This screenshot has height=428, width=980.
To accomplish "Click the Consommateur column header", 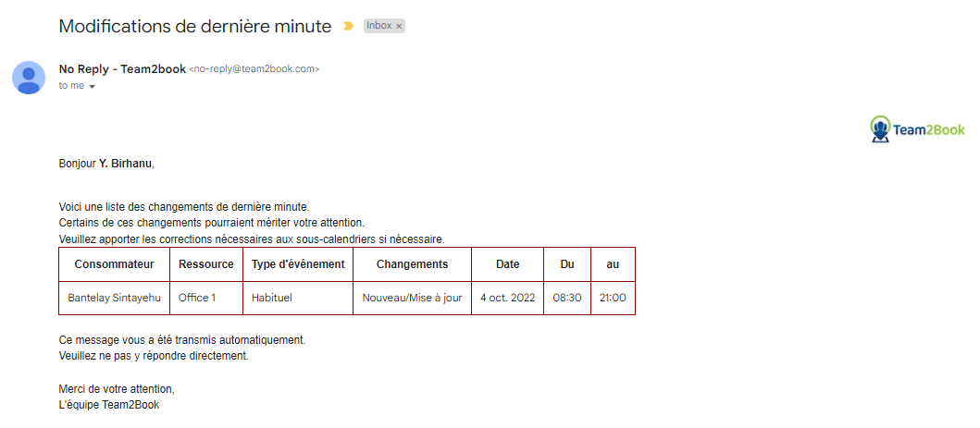I will pos(115,263).
